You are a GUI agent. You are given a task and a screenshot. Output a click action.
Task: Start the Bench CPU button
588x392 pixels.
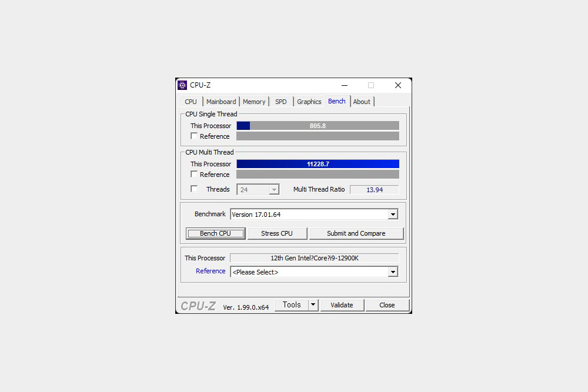pyautogui.click(x=216, y=233)
